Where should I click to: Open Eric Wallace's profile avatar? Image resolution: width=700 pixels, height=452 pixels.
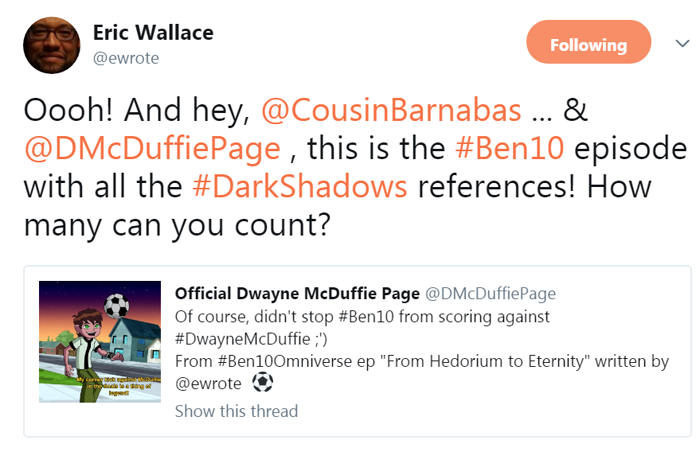(x=52, y=46)
